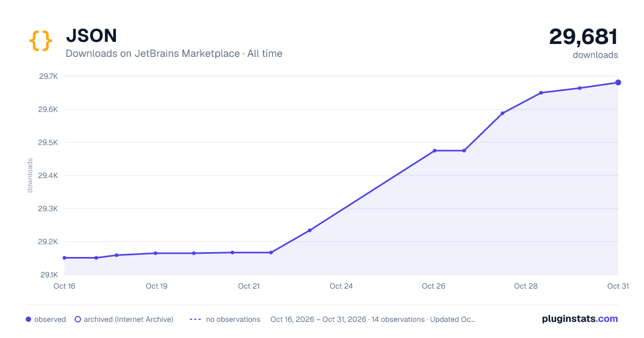Click the 29.4K y-axis label

coord(48,175)
